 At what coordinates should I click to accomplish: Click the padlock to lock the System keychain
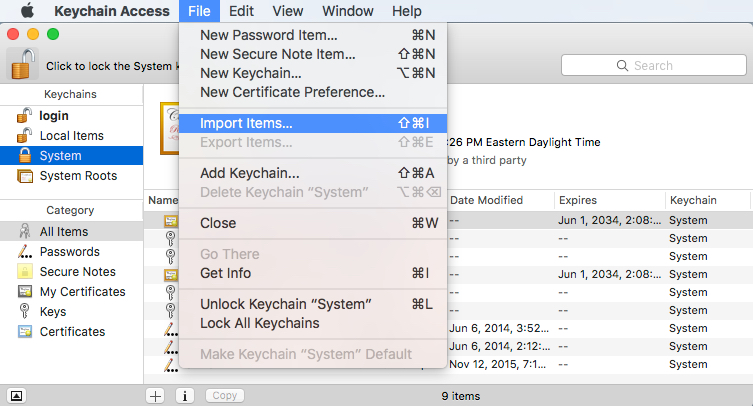(23, 64)
